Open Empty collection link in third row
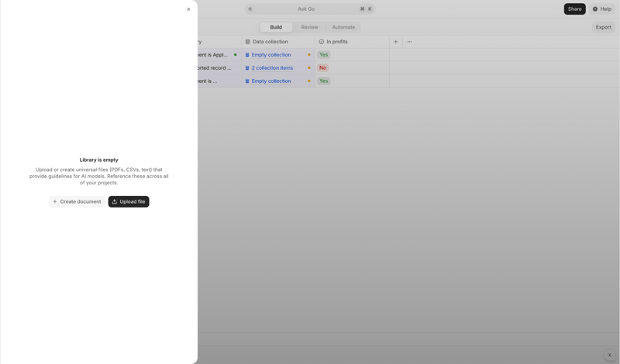The image size is (620, 364). click(x=270, y=81)
